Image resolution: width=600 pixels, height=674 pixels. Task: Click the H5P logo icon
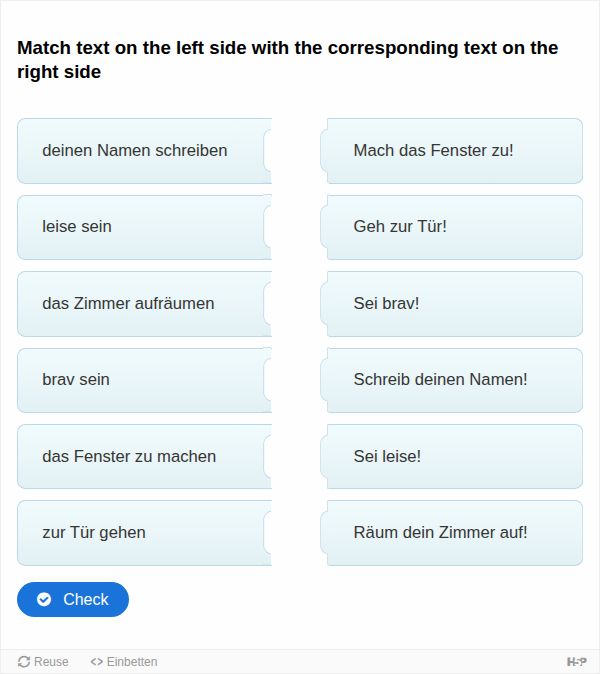[576, 662]
